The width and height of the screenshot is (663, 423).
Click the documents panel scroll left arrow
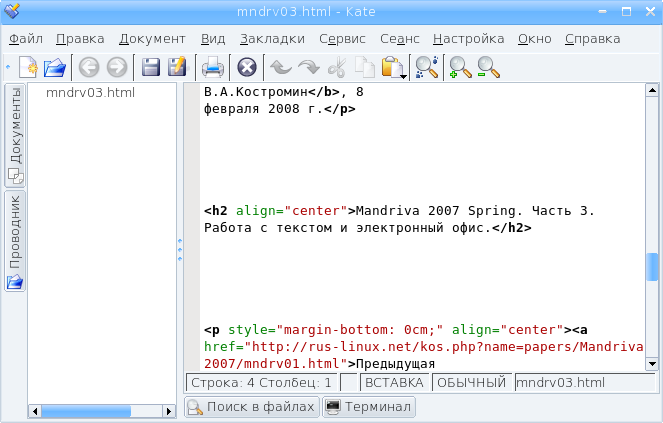(35, 411)
